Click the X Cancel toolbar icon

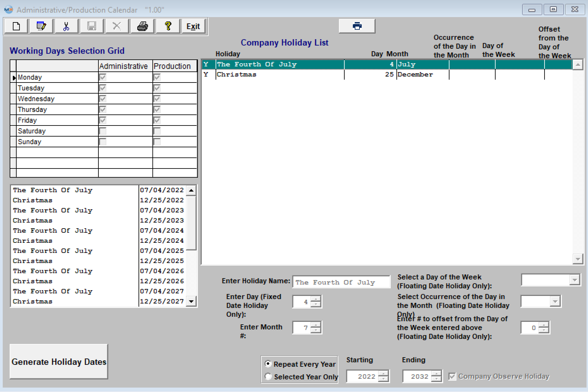pyautogui.click(x=117, y=26)
